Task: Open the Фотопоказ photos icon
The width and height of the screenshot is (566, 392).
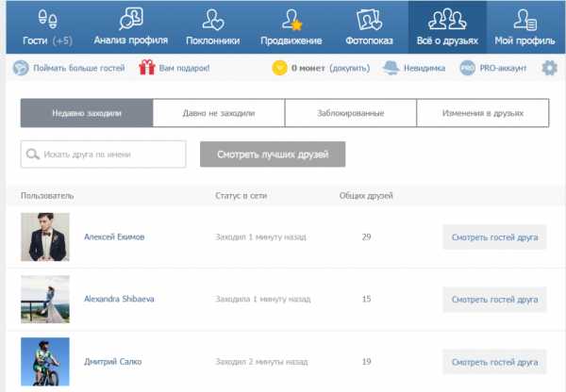Action: [x=369, y=19]
